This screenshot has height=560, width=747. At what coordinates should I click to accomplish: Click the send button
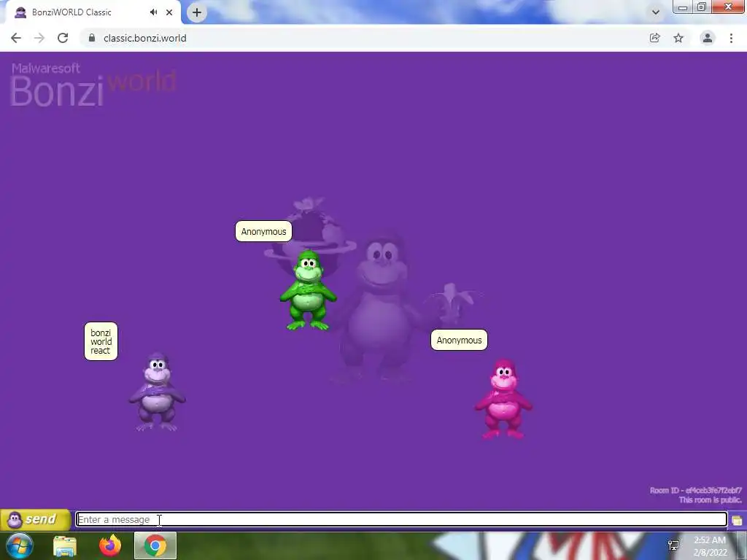click(35, 519)
